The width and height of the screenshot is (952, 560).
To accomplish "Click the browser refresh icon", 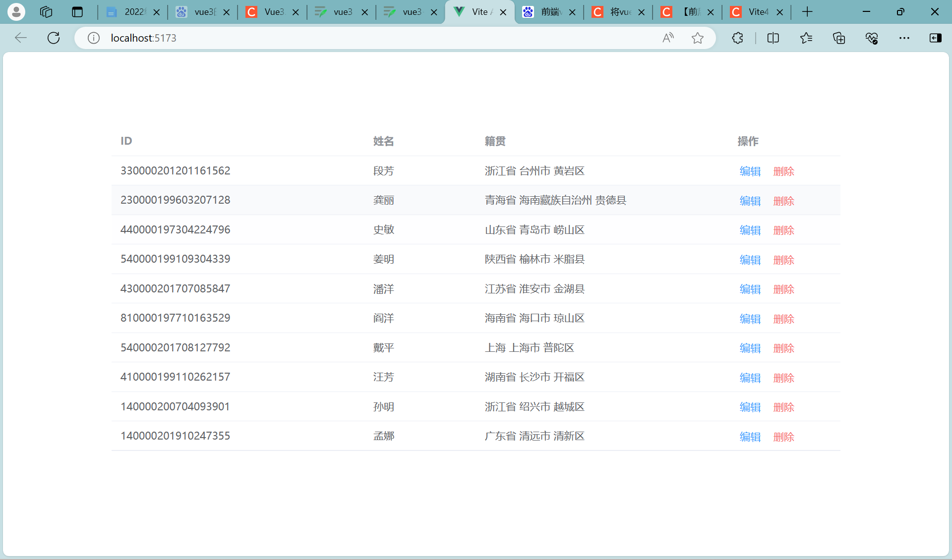I will click(53, 38).
